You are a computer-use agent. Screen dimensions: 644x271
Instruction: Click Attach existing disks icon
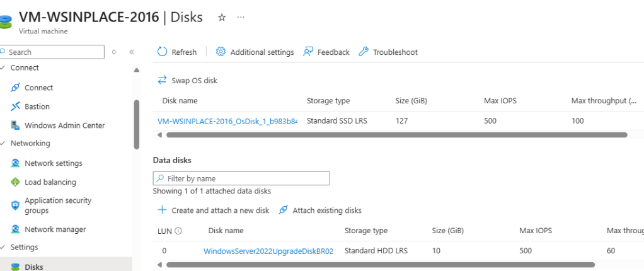(x=284, y=210)
